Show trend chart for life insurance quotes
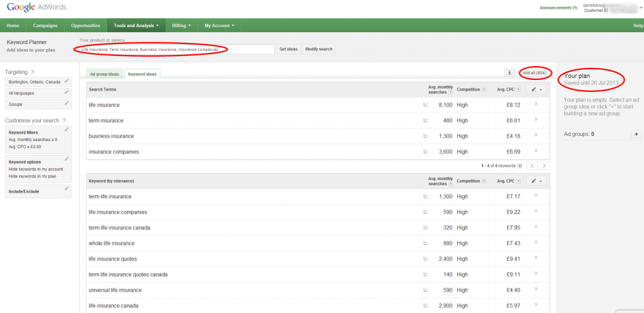This screenshot has width=644, height=313. pyautogui.click(x=426, y=259)
